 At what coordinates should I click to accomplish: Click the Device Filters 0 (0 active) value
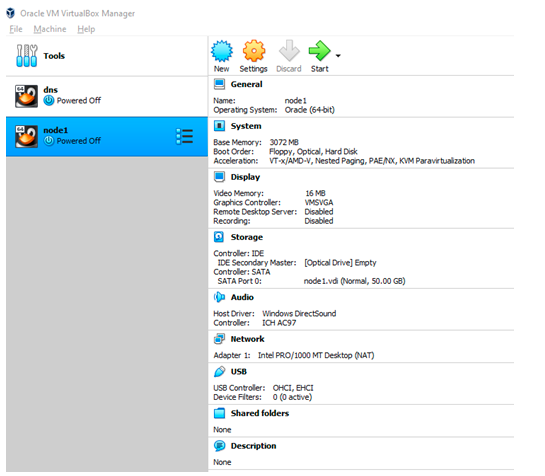click(292, 397)
